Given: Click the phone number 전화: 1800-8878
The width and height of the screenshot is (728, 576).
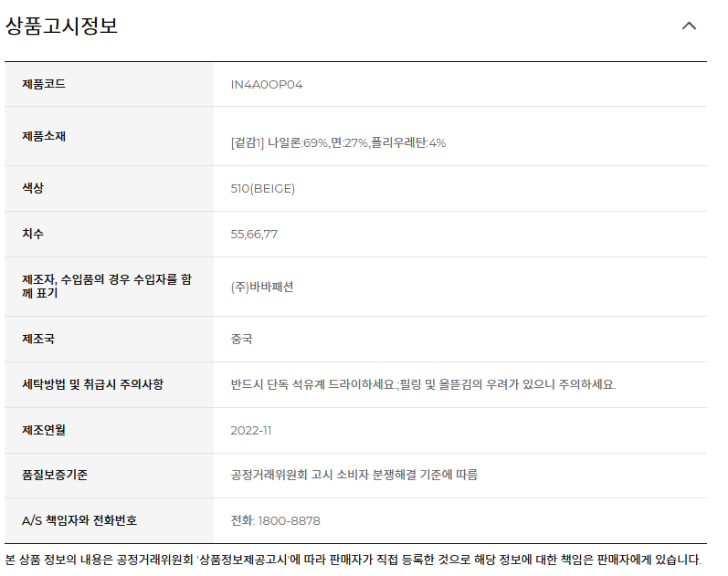Looking at the screenshot, I should click(275, 520).
